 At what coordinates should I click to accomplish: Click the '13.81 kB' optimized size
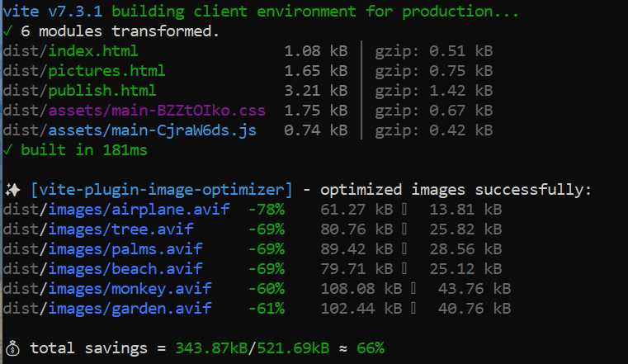[x=465, y=210]
